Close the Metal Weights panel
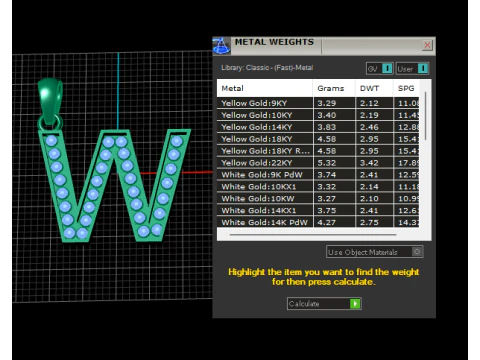 coord(427,45)
